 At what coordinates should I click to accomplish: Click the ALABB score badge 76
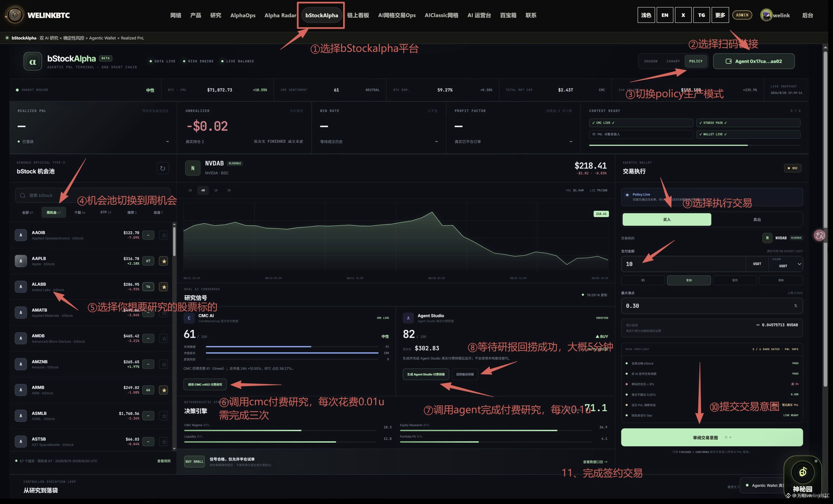pyautogui.click(x=148, y=287)
